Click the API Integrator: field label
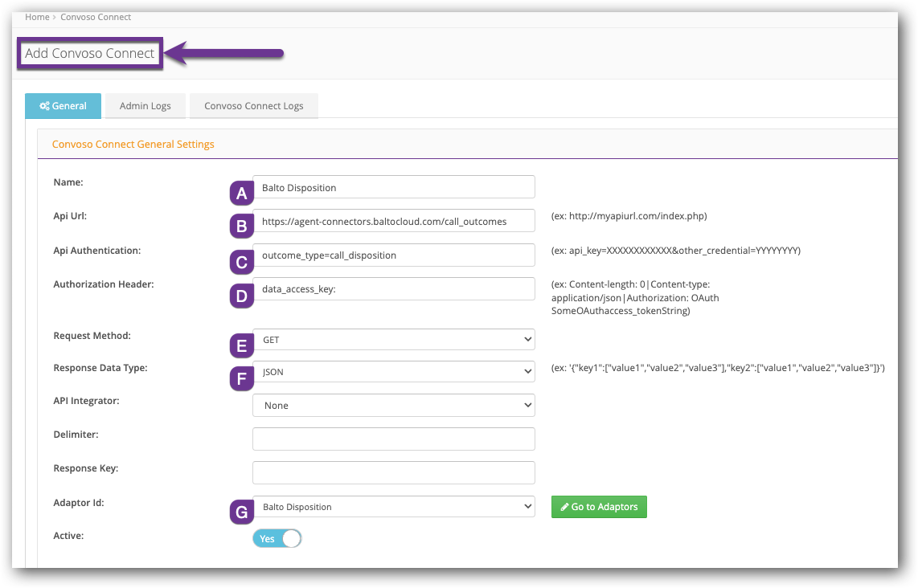 tap(86, 401)
